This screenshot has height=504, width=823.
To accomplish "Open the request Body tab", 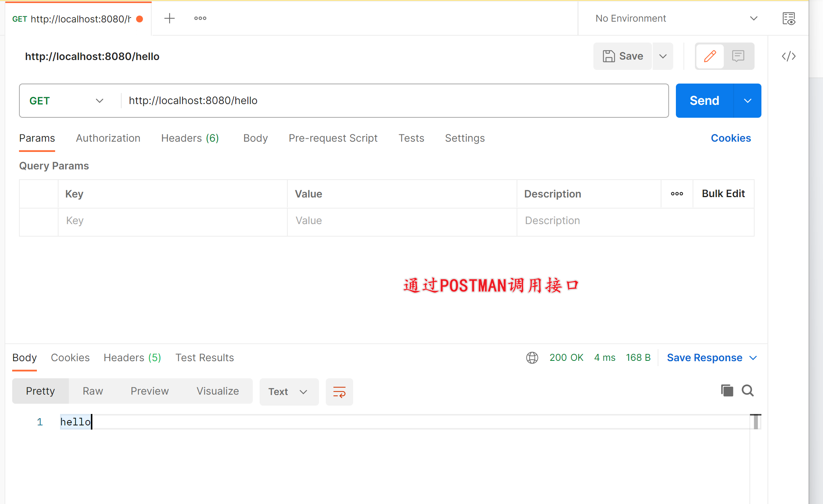I will [255, 138].
